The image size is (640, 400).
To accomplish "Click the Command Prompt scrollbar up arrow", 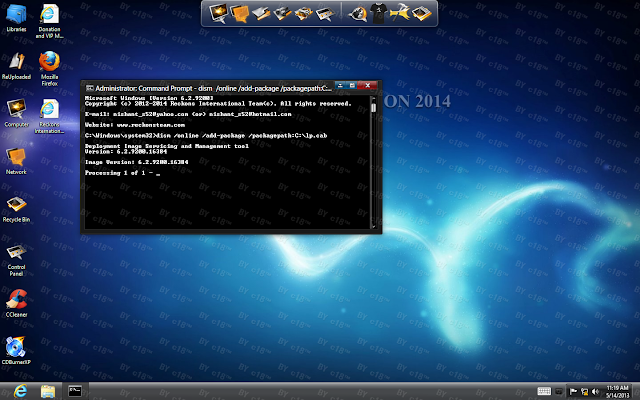I will pyautogui.click(x=373, y=98).
